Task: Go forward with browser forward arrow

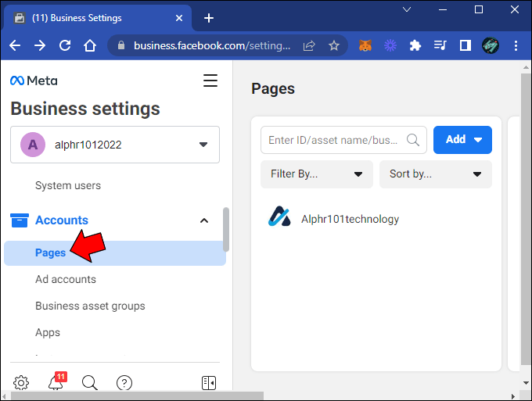Action: click(x=40, y=45)
